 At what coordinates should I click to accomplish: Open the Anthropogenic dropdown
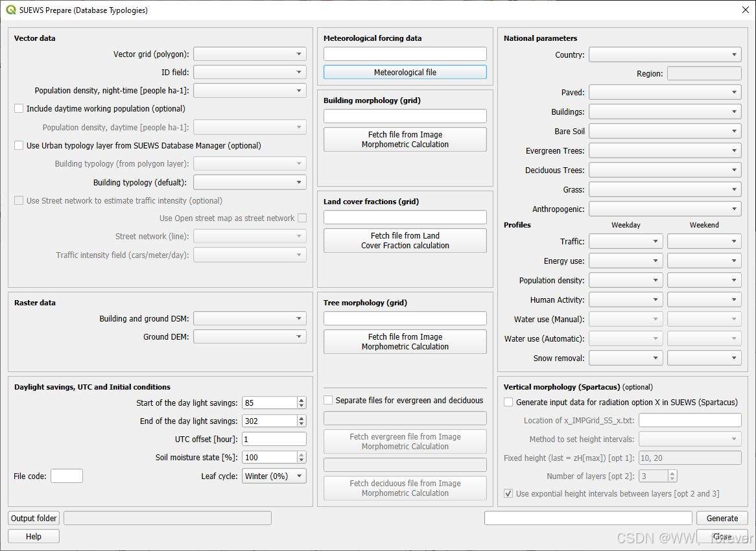665,209
